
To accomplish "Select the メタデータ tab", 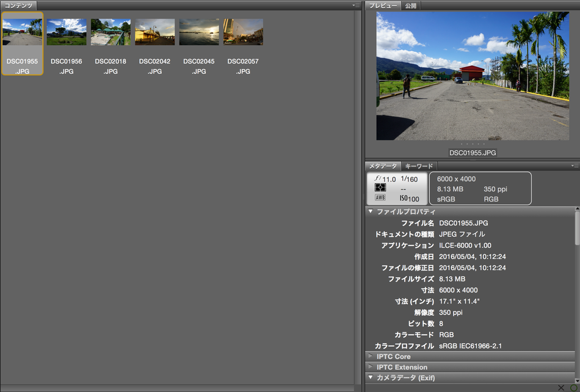I will pos(383,166).
